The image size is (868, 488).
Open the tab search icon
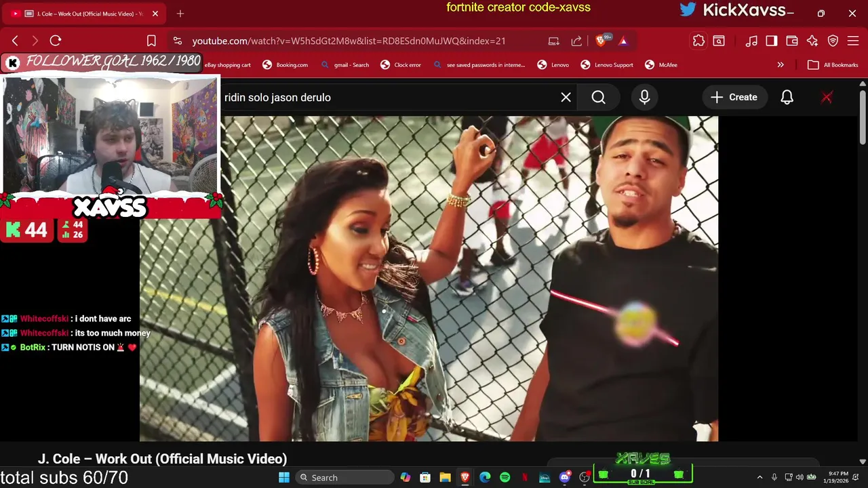click(x=719, y=41)
